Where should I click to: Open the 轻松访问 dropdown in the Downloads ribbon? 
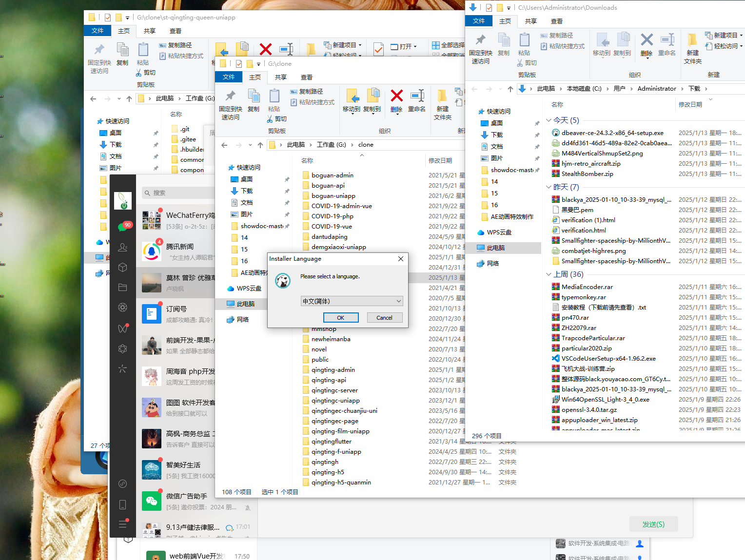tap(724, 46)
